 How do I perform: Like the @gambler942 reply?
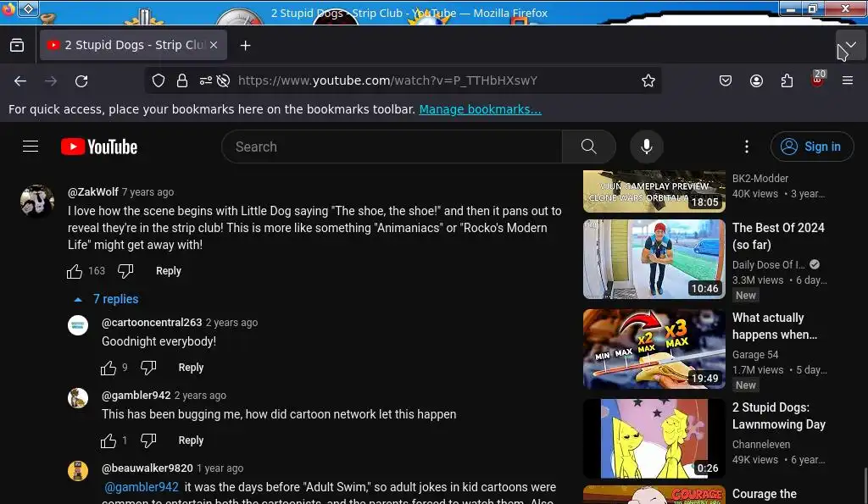[108, 441]
